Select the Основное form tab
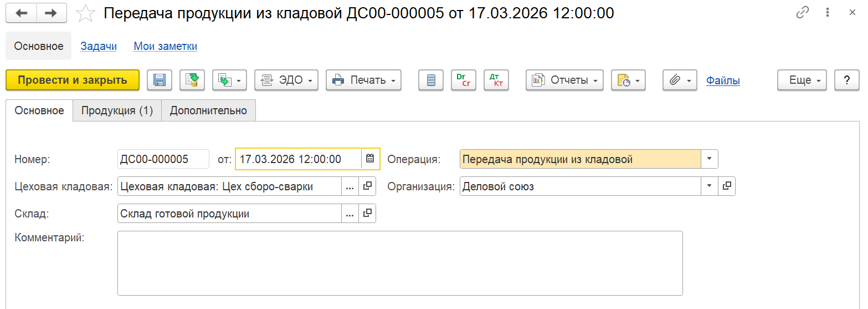The image size is (868, 309). point(39,110)
